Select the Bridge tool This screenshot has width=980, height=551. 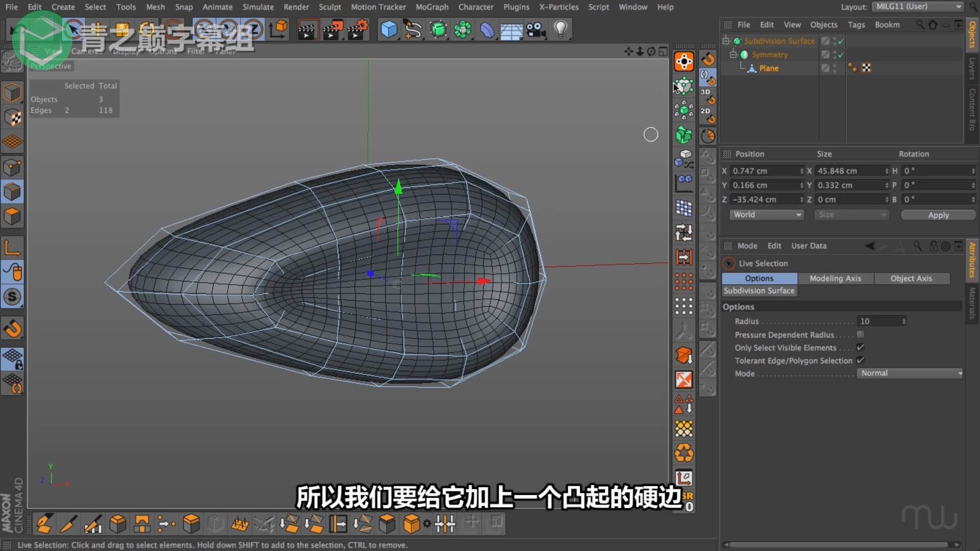[x=142, y=523]
